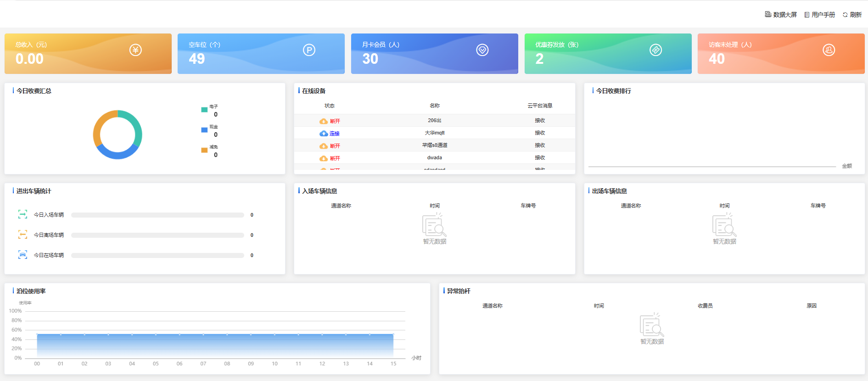Screen dimensions: 868x381
Task: Click the 今日在场车辆 car icon
Action: [22, 255]
